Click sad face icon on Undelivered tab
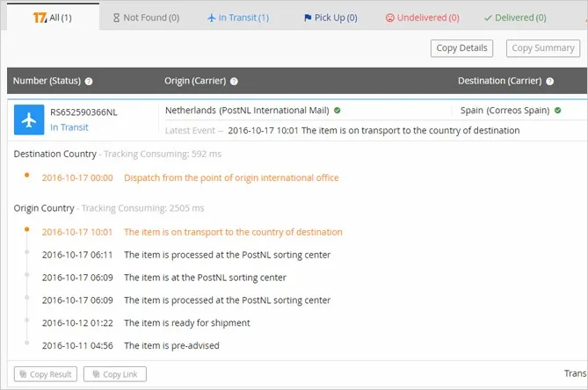This screenshot has width=588, height=390. tap(390, 18)
